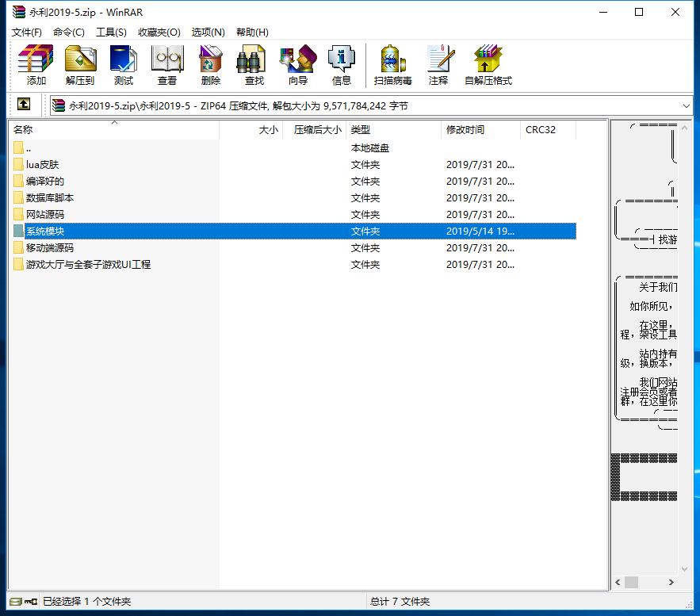Expand the address bar path dropdown

point(687,105)
